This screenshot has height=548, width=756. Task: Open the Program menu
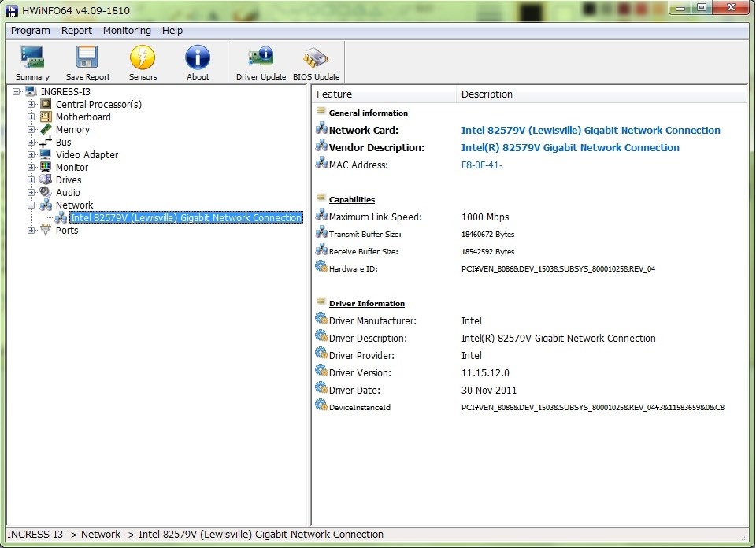click(x=31, y=31)
